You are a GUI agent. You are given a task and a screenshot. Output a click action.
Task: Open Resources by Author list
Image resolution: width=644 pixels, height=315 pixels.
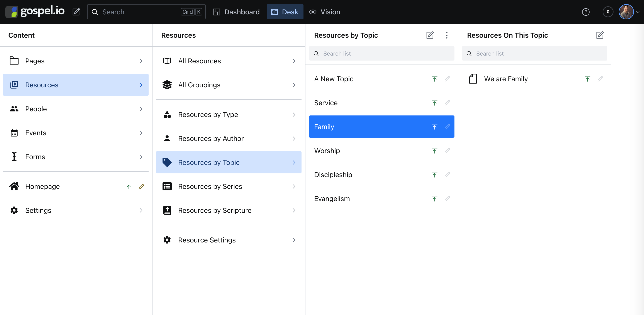pyautogui.click(x=229, y=138)
